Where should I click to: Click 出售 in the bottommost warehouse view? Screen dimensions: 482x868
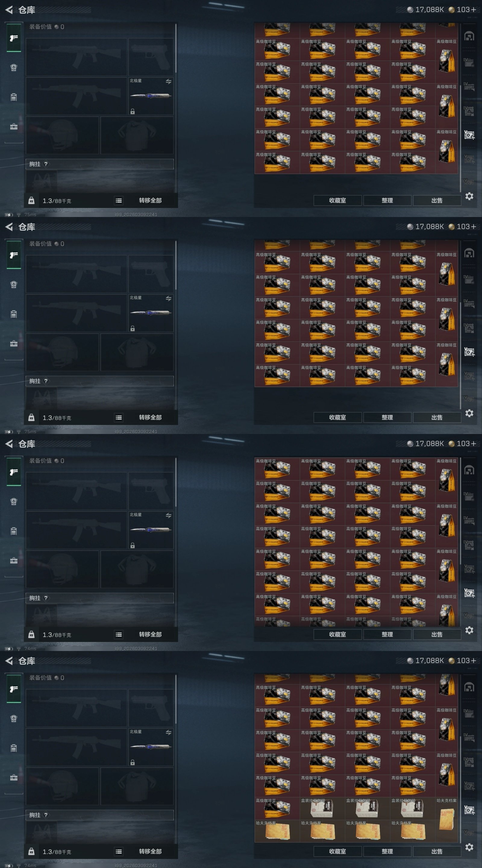[437, 851]
